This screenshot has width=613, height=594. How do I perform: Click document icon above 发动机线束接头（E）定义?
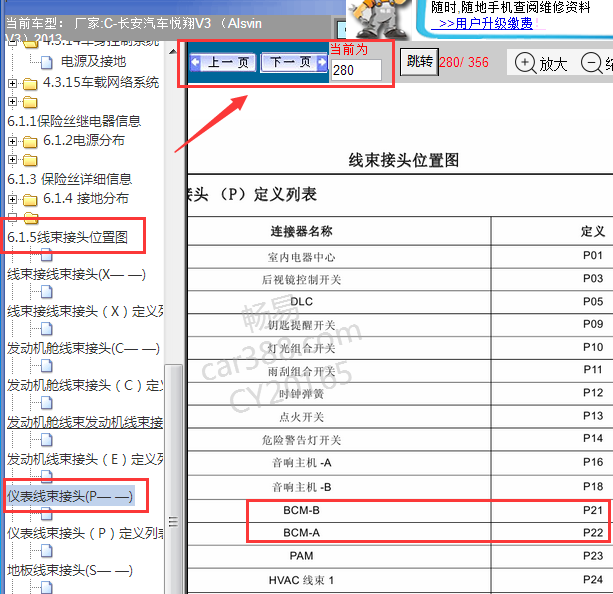coord(47,440)
